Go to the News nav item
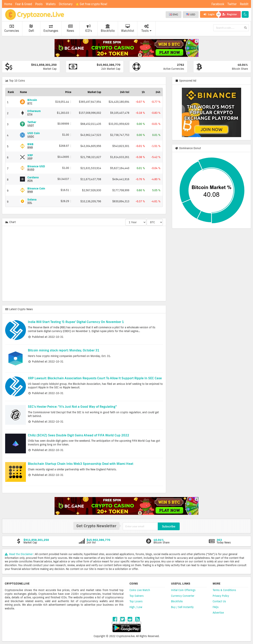The height and width of the screenshot is (644, 253). click(x=70, y=28)
